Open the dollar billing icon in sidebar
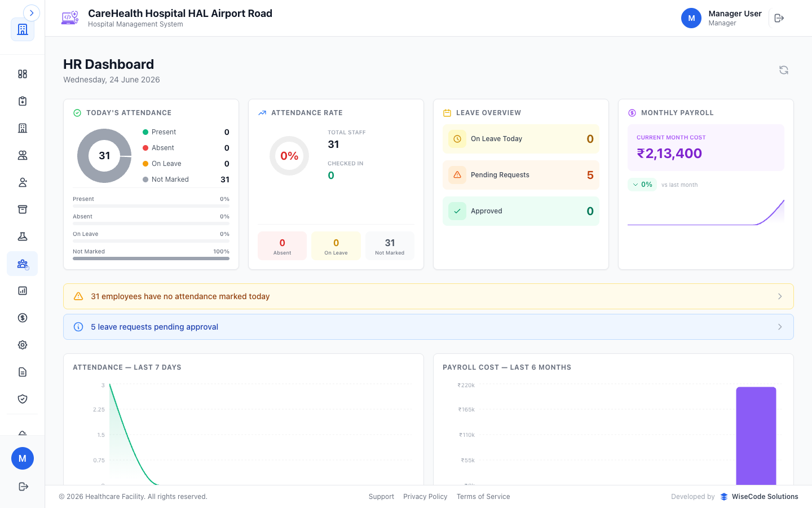Screen dimensions: 812x508 pos(23,318)
